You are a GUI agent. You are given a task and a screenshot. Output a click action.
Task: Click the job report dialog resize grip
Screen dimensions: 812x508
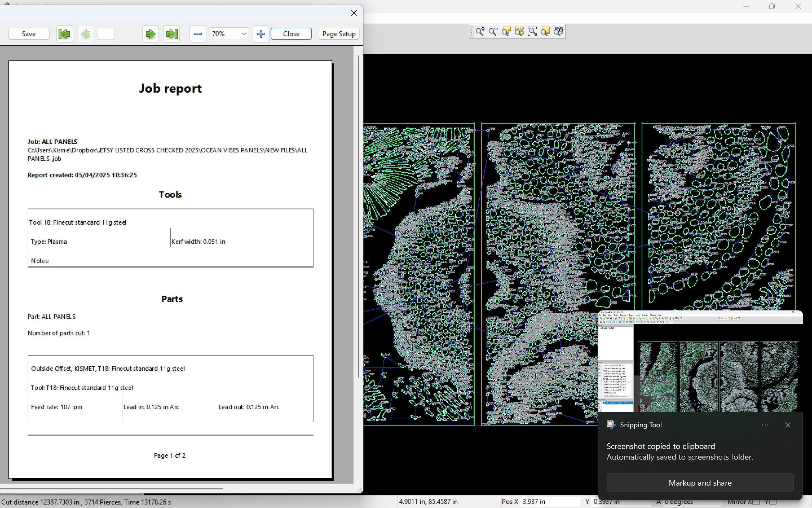(360, 490)
